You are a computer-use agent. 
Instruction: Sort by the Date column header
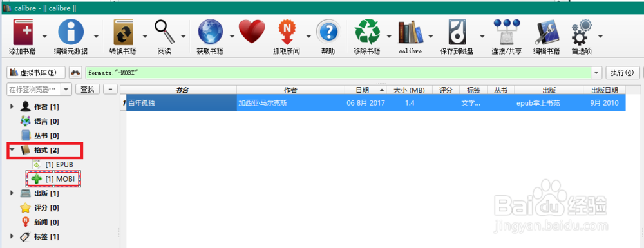[x=366, y=90]
